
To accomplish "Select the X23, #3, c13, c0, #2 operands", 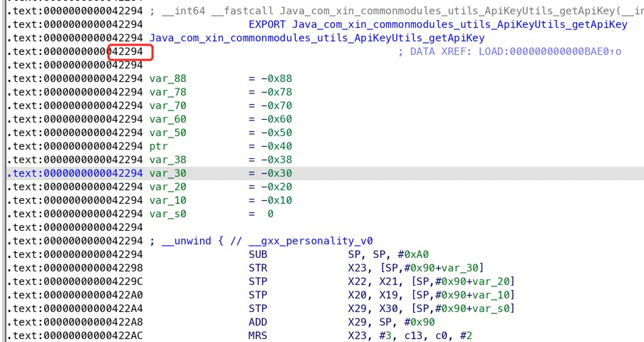I will coord(410,336).
